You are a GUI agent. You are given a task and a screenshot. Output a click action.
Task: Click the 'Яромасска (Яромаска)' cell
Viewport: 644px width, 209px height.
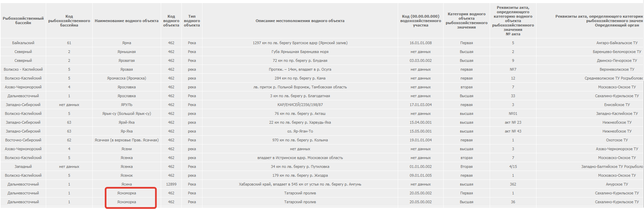(x=126, y=78)
